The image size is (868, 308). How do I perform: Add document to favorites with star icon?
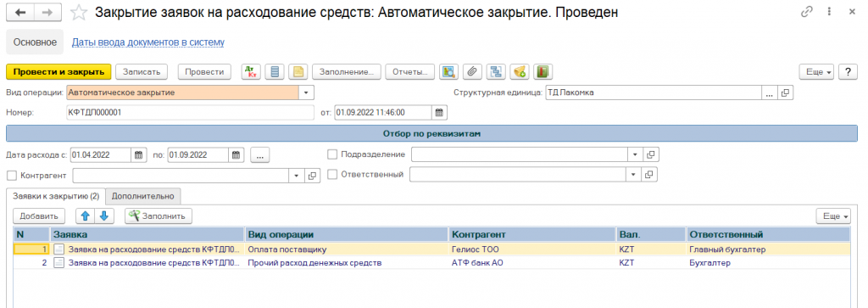coord(79,13)
